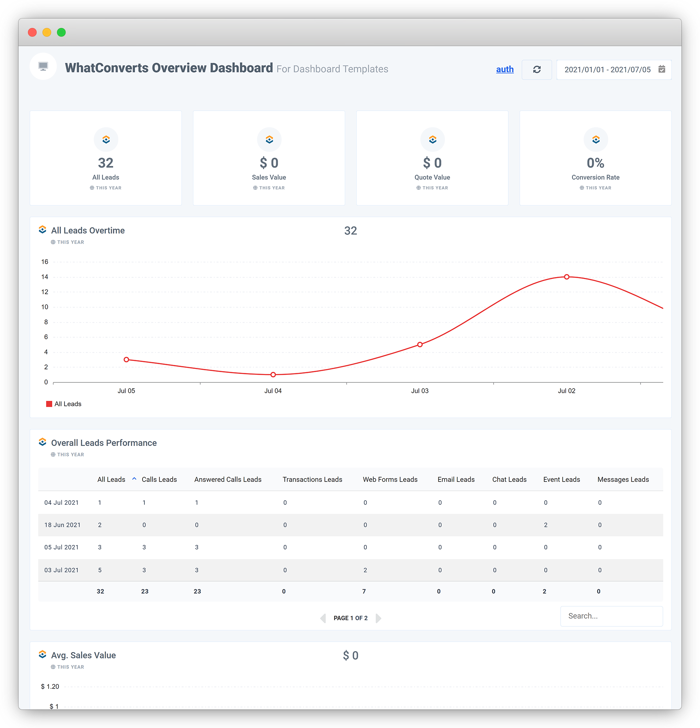Sort by All Leads column header text
The image size is (700, 728).
click(111, 480)
